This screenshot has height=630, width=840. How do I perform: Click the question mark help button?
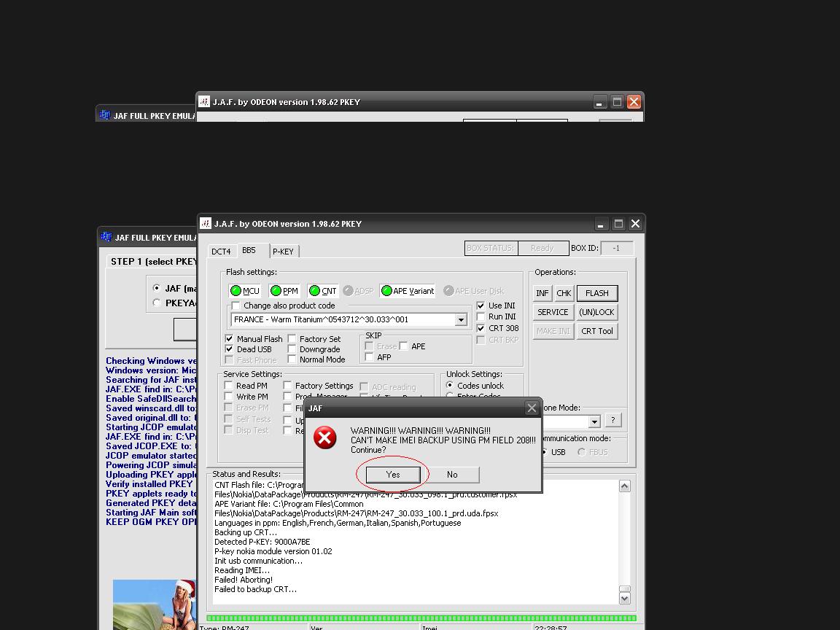tap(612, 420)
